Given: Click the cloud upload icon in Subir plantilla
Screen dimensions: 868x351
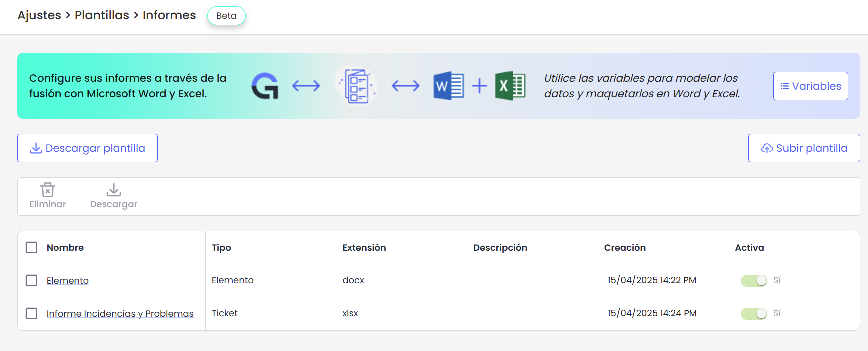Looking at the screenshot, I should 766,148.
